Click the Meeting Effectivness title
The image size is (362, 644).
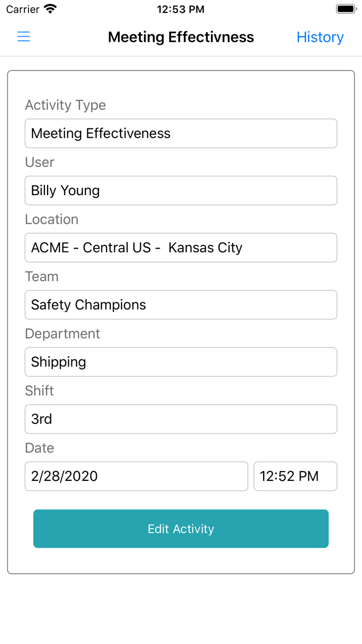click(x=180, y=37)
